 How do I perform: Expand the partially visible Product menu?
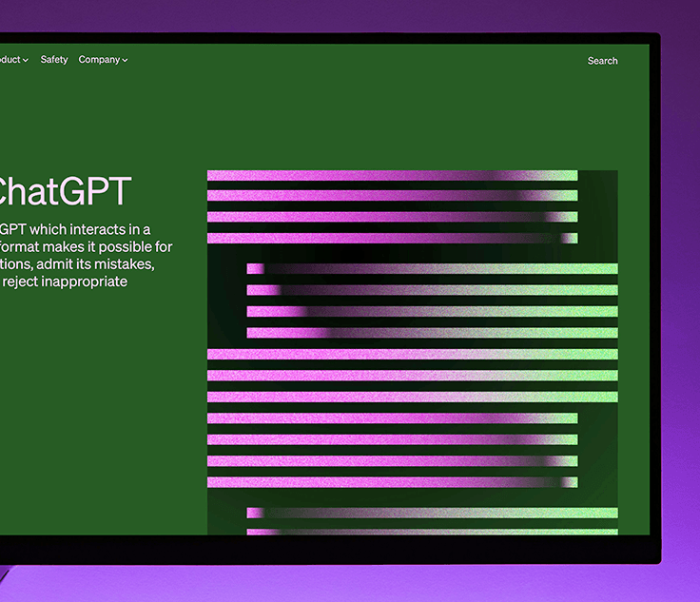pos(14,59)
